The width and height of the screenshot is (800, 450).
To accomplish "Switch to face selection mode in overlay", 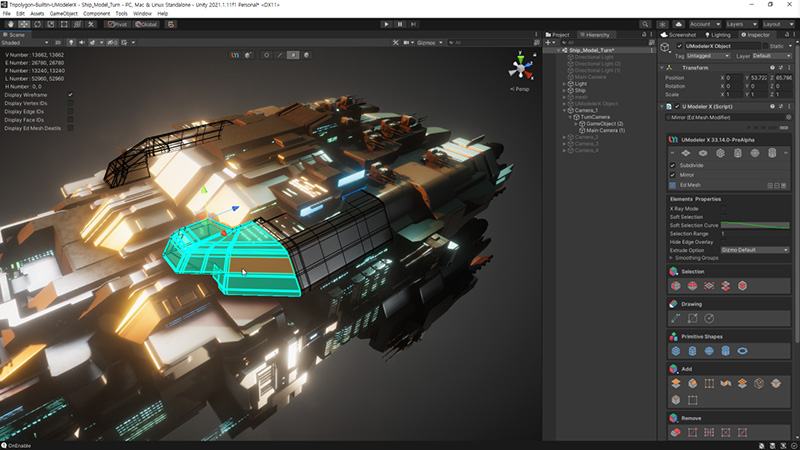I will (293, 55).
